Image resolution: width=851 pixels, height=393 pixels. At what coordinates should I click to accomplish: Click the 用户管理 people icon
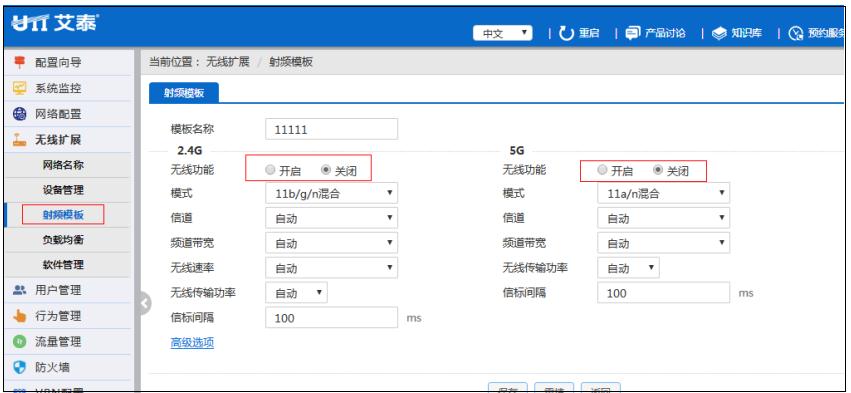20,290
